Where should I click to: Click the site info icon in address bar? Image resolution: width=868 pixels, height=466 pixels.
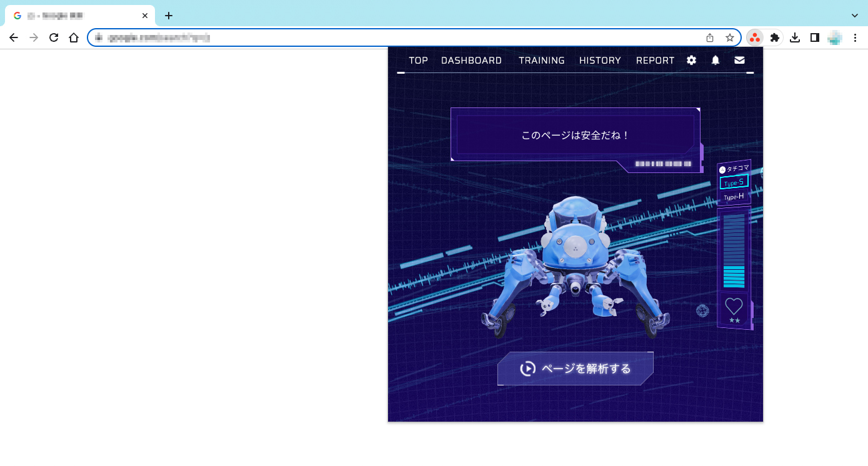coord(98,37)
